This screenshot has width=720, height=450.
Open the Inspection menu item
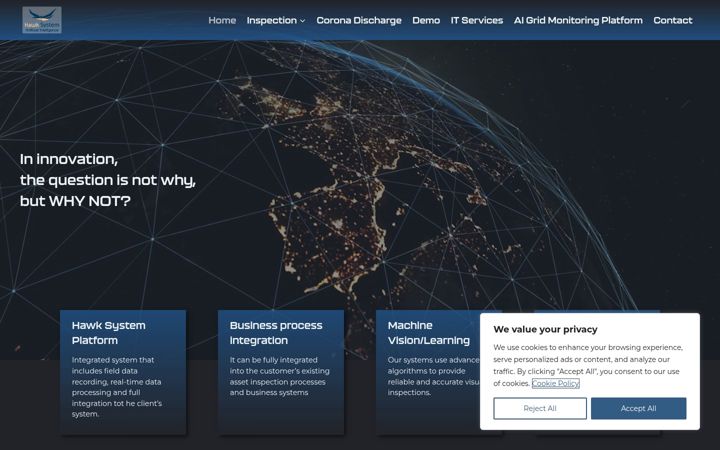pyautogui.click(x=271, y=20)
